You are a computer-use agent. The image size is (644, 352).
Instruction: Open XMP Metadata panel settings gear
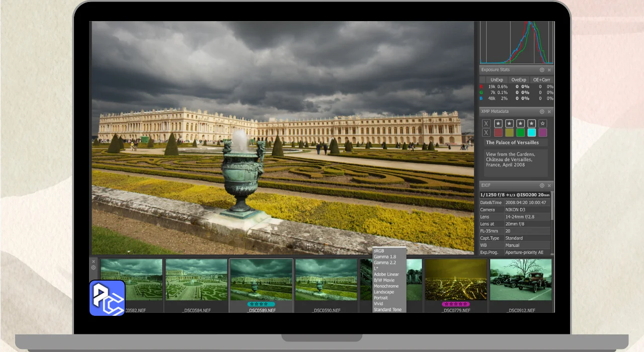[x=542, y=112]
